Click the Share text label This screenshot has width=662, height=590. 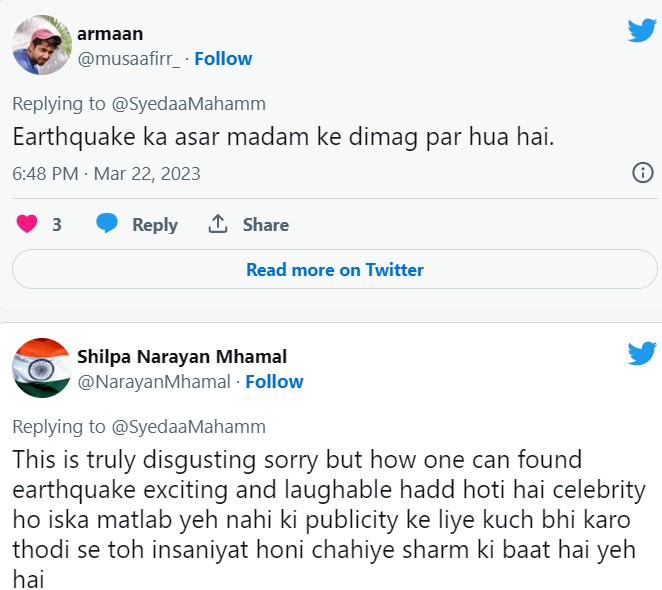(x=266, y=225)
